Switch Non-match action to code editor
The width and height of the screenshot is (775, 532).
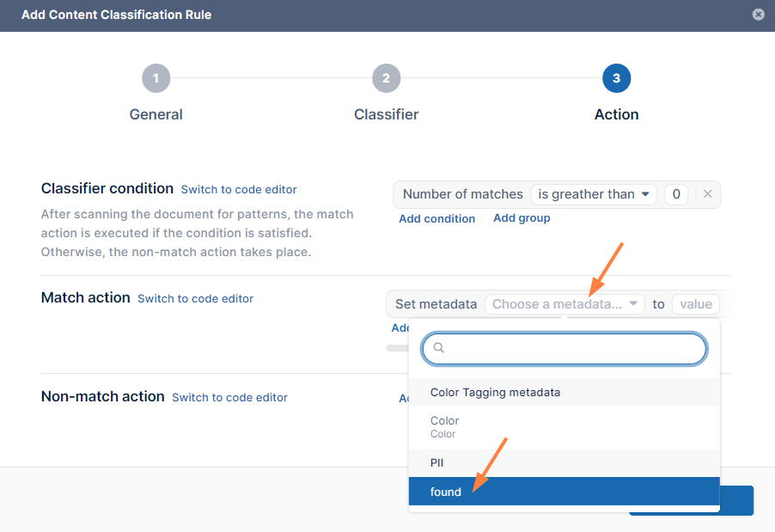click(x=229, y=397)
